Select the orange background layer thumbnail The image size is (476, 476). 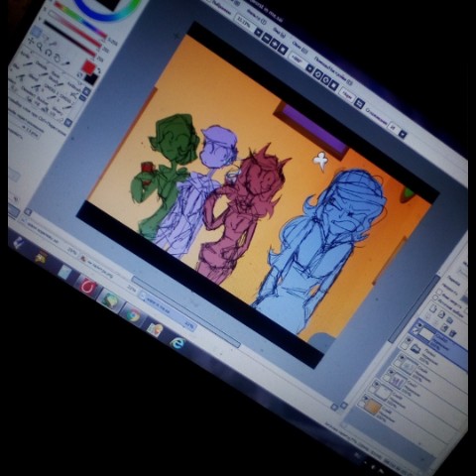tap(373, 407)
